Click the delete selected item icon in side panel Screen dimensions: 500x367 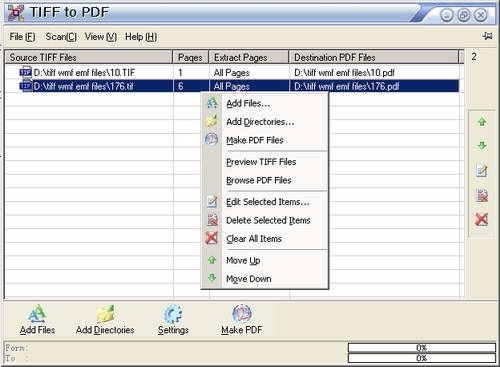[482, 195]
